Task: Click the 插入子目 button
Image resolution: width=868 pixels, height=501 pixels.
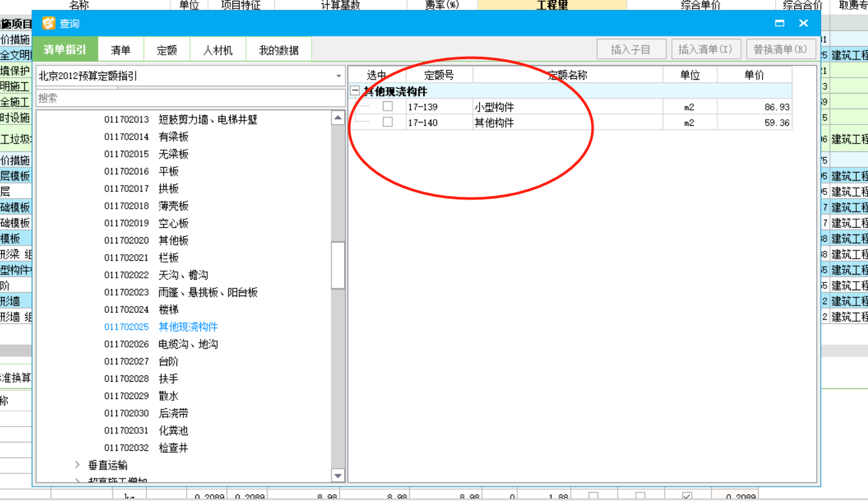Action: [630, 49]
